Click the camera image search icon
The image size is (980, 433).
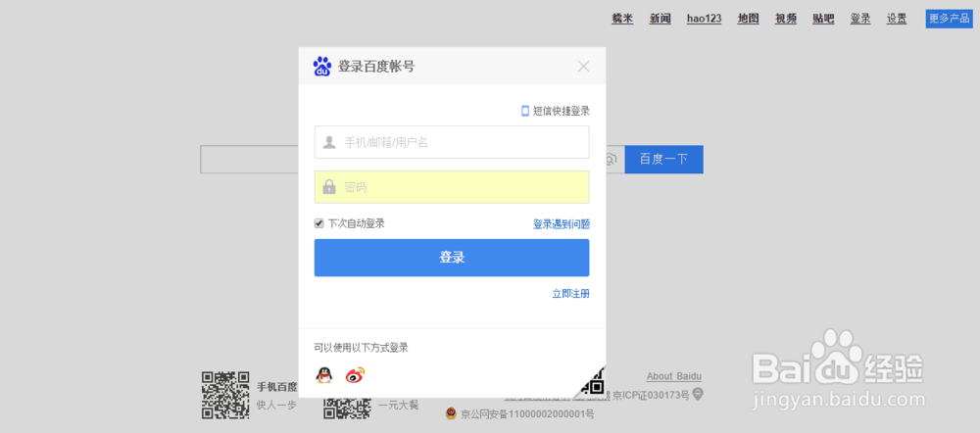point(611,160)
